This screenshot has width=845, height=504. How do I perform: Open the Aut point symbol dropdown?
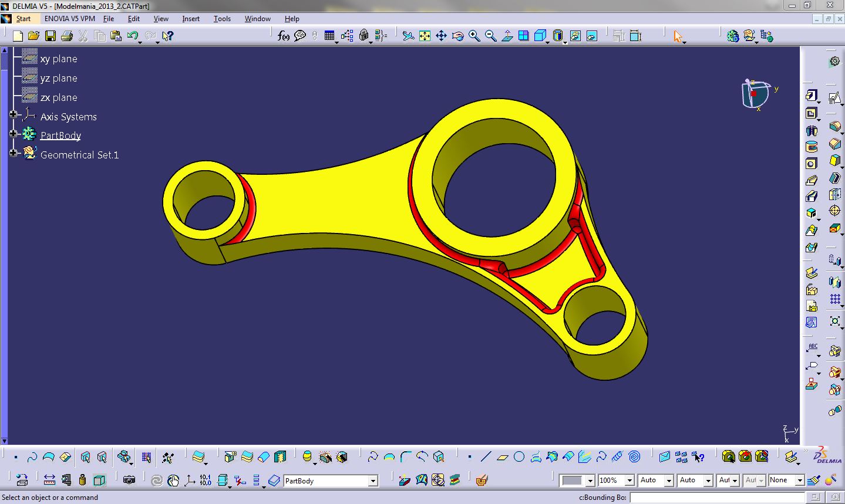[735, 481]
